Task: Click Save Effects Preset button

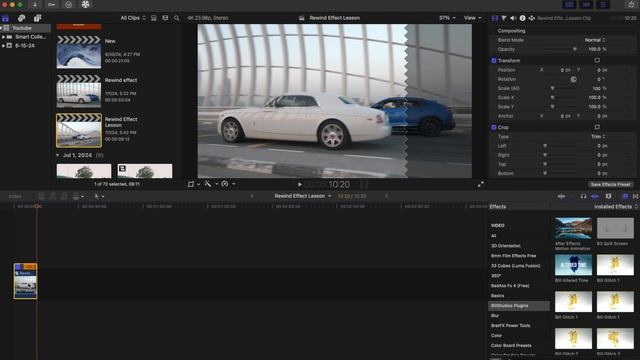Action: pyautogui.click(x=611, y=184)
